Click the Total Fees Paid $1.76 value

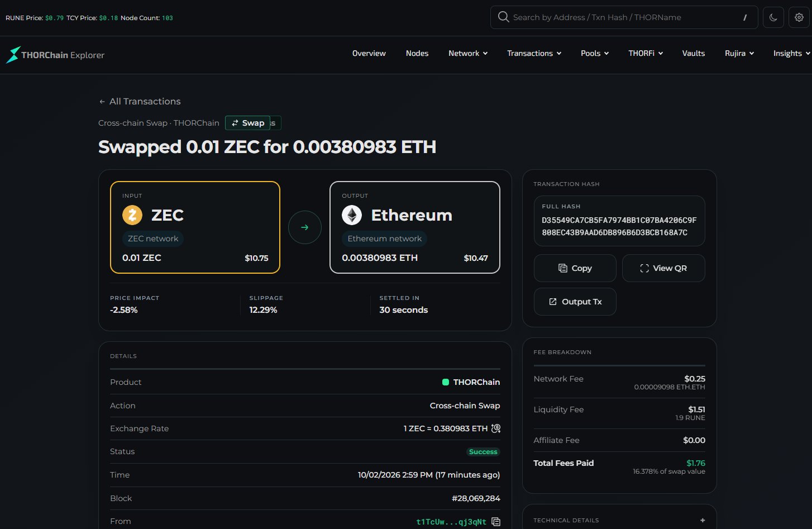(696, 463)
